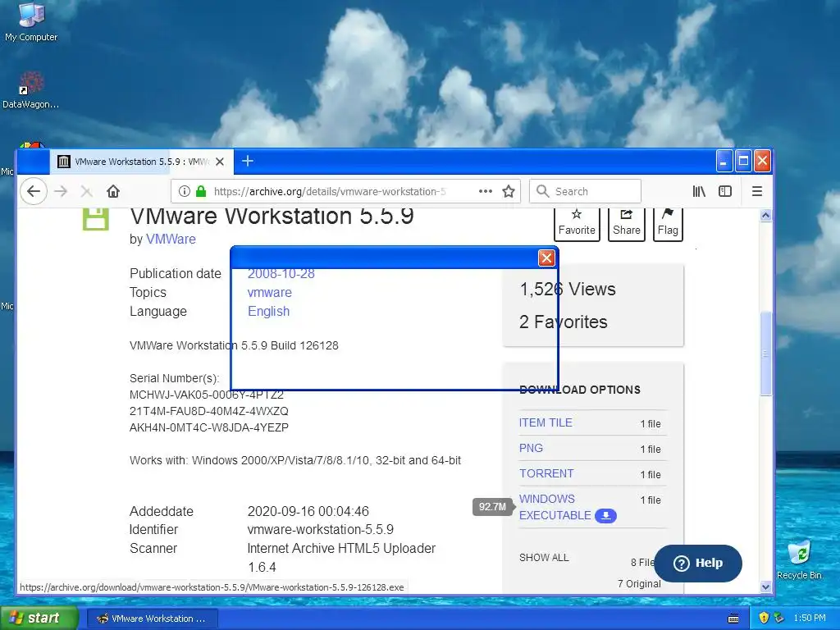Screen dimensions: 840x630
Task: Click the English language link
Action: coord(268,311)
